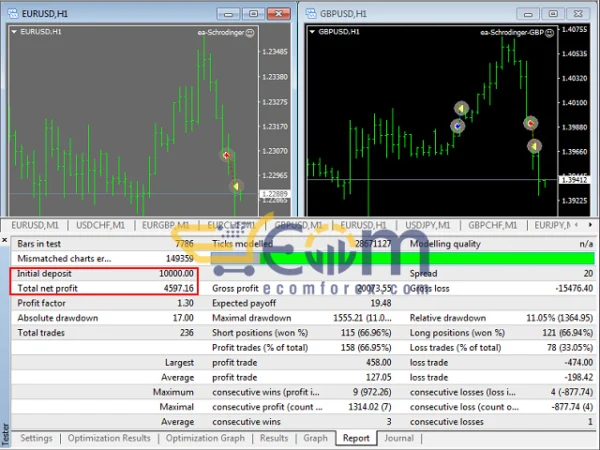Click the Expected payoff value 19.48
Image resolution: width=600 pixels, height=450 pixels.
[381, 303]
